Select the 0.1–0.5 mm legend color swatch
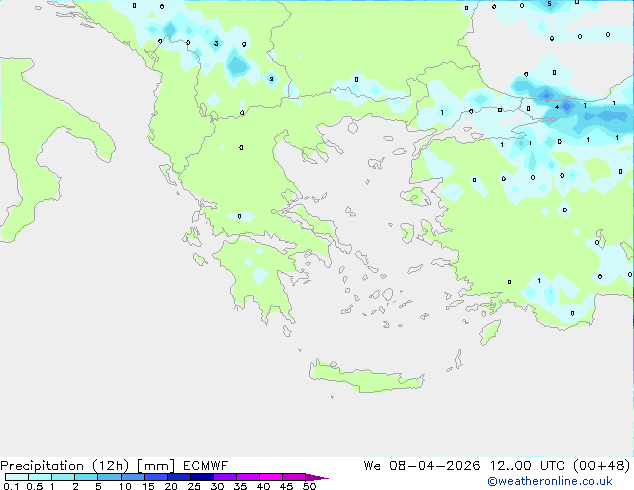Viewport: 634px width, 490px height. [17, 477]
